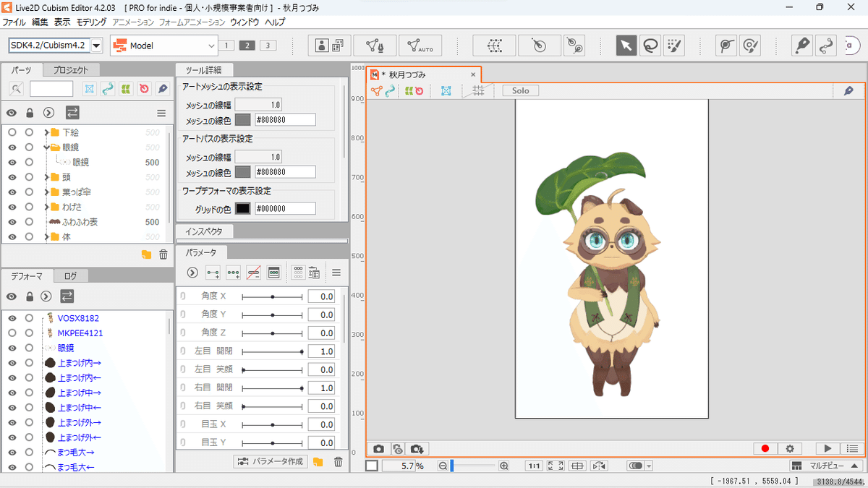
Task: Click the canvas zoom slider
Action: (474, 466)
